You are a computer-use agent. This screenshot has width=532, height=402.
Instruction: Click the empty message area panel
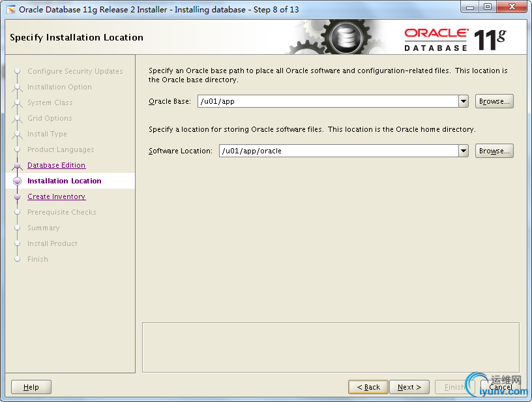331,347
